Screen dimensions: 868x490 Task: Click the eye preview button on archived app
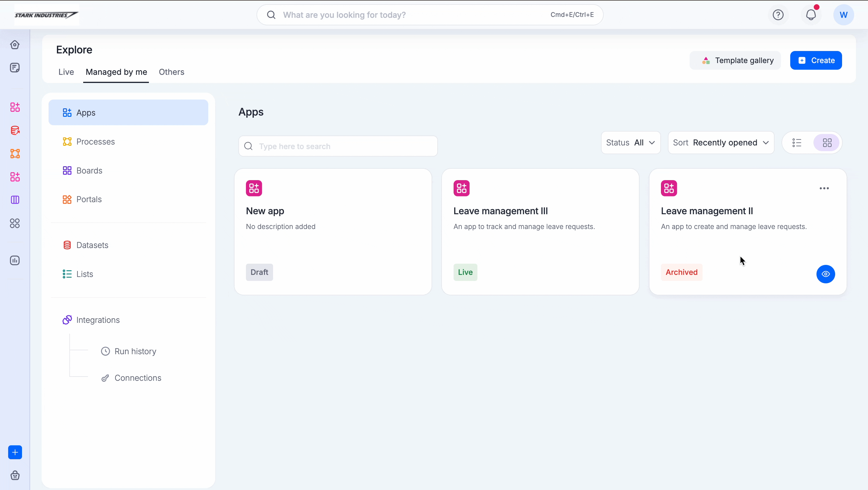(x=826, y=274)
